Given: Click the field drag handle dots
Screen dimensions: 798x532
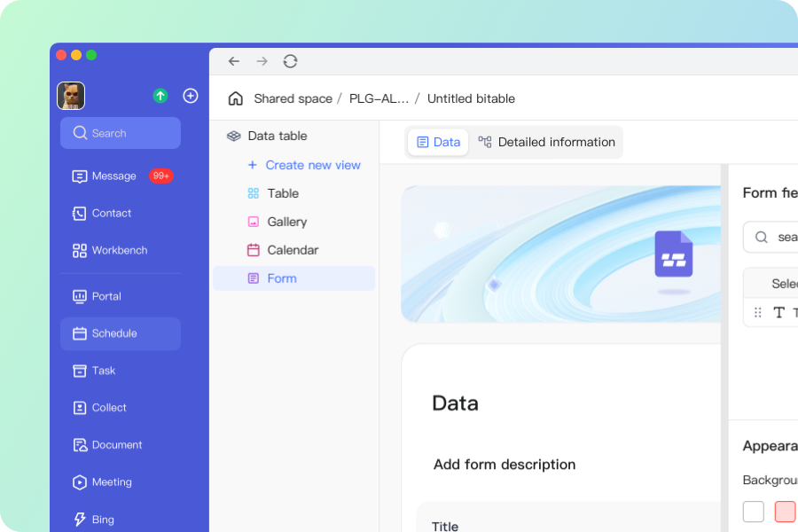Looking at the screenshot, I should [x=758, y=313].
